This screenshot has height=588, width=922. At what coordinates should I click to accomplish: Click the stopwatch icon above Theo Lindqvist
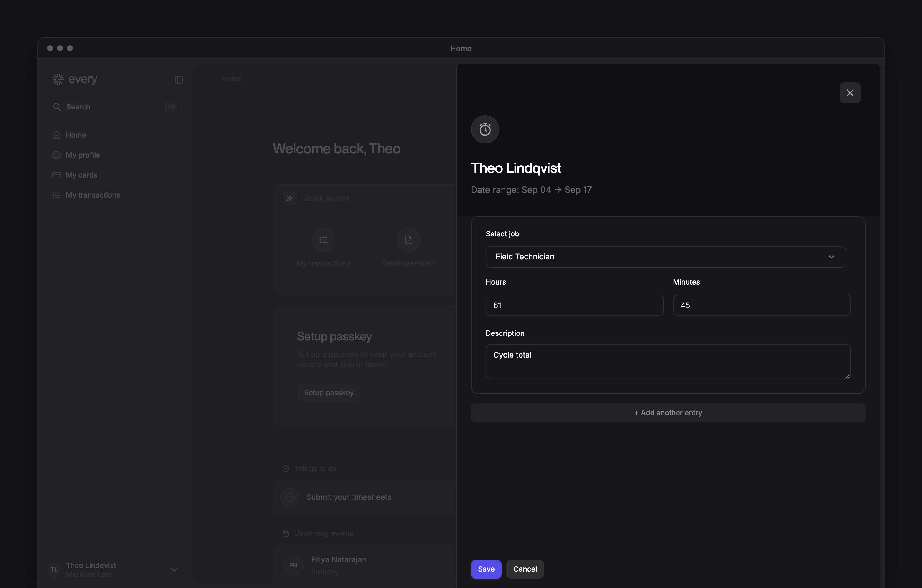coord(485,129)
